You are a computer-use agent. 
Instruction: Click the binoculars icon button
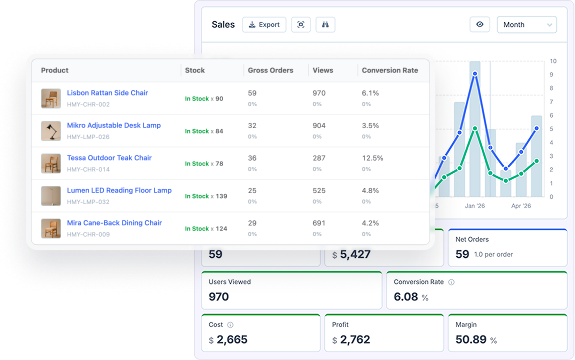click(325, 25)
